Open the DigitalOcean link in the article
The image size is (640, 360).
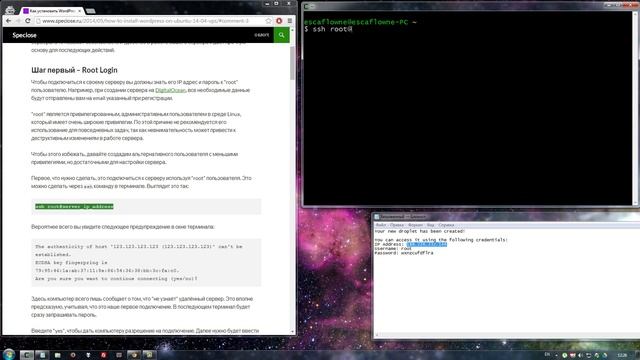[x=171, y=90]
